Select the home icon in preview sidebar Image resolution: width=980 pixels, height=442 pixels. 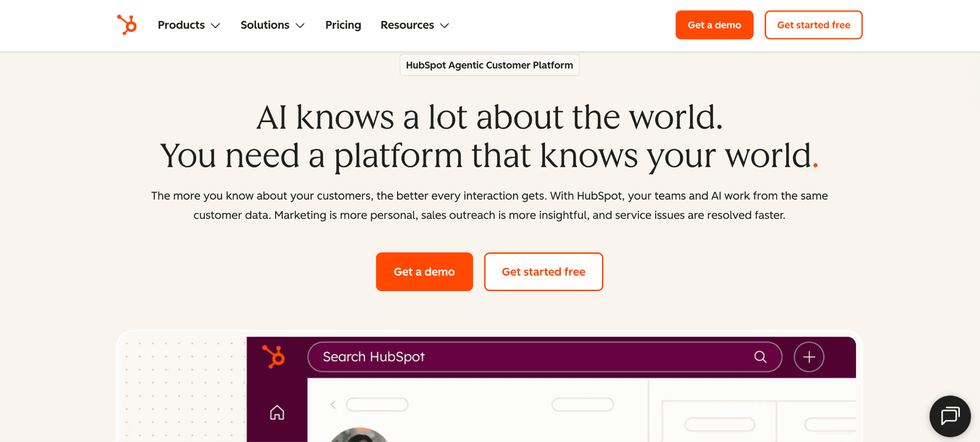click(x=277, y=412)
